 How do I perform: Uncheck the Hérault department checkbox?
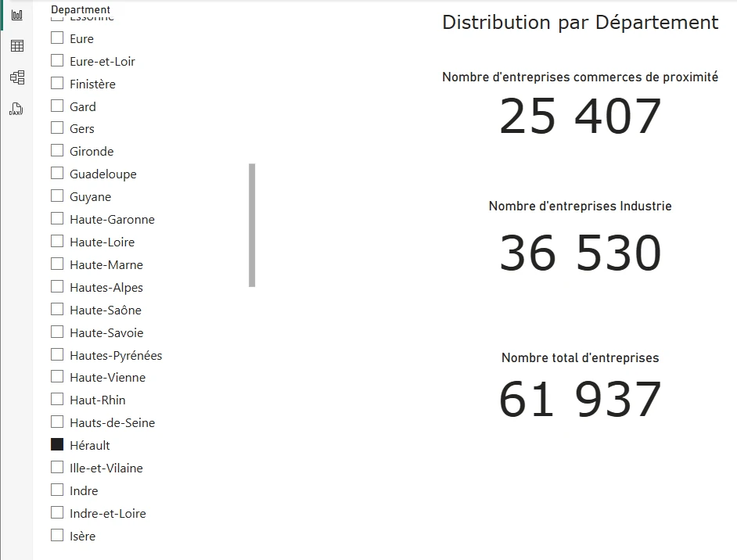pyautogui.click(x=57, y=444)
